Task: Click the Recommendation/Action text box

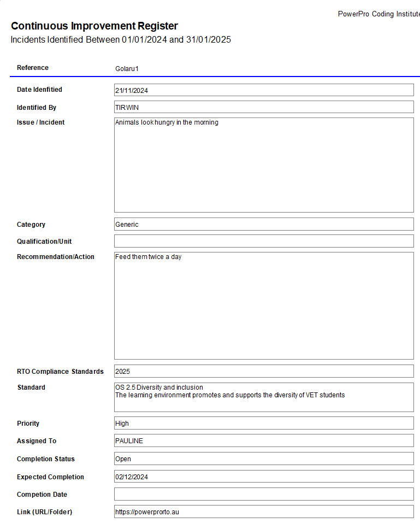Action: (x=264, y=306)
